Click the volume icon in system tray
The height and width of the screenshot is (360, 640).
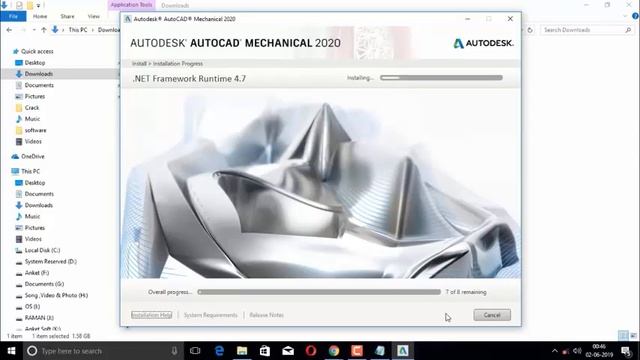(577, 351)
